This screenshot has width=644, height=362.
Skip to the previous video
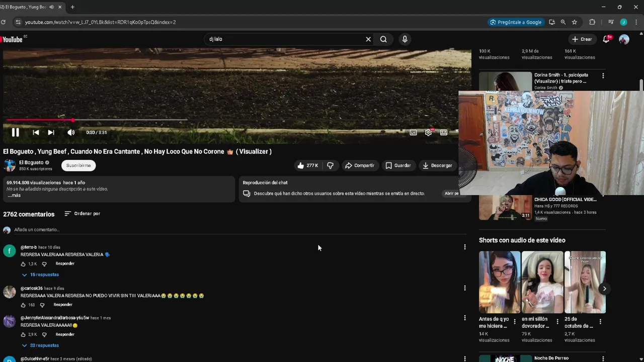(36, 132)
